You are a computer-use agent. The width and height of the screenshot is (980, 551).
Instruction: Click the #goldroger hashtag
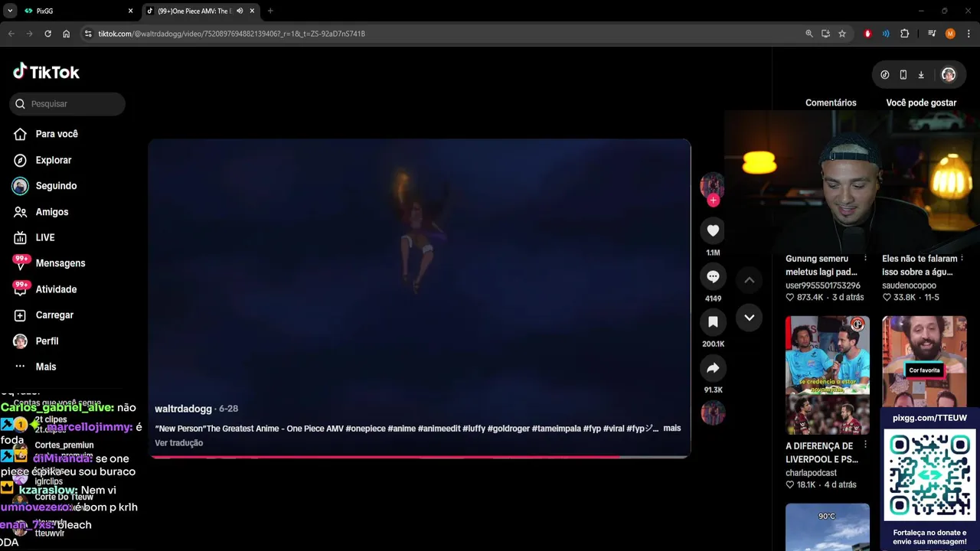pyautogui.click(x=508, y=429)
